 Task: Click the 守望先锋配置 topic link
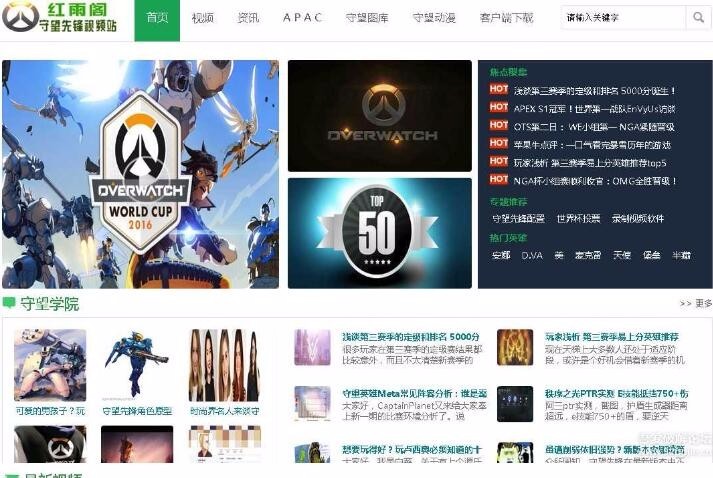pyautogui.click(x=518, y=218)
